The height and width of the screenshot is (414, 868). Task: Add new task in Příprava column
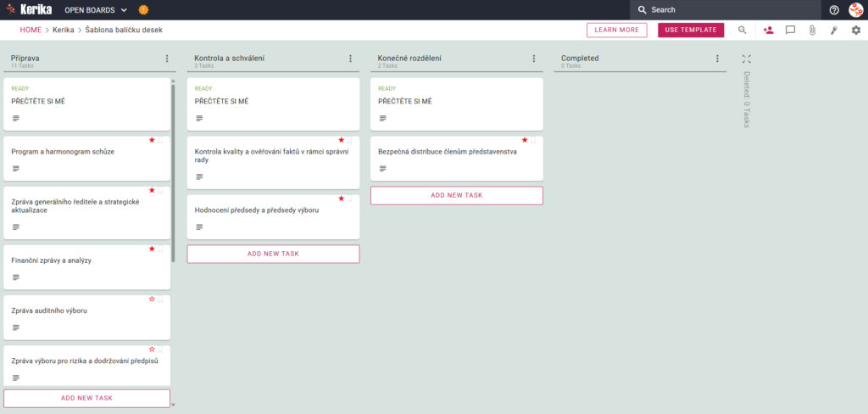click(x=87, y=398)
